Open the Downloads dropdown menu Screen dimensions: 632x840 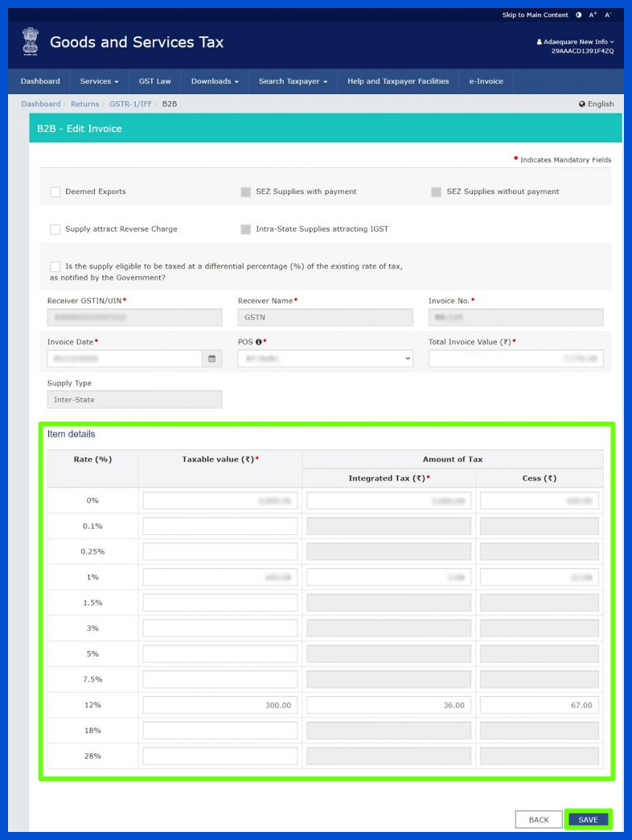tap(215, 81)
